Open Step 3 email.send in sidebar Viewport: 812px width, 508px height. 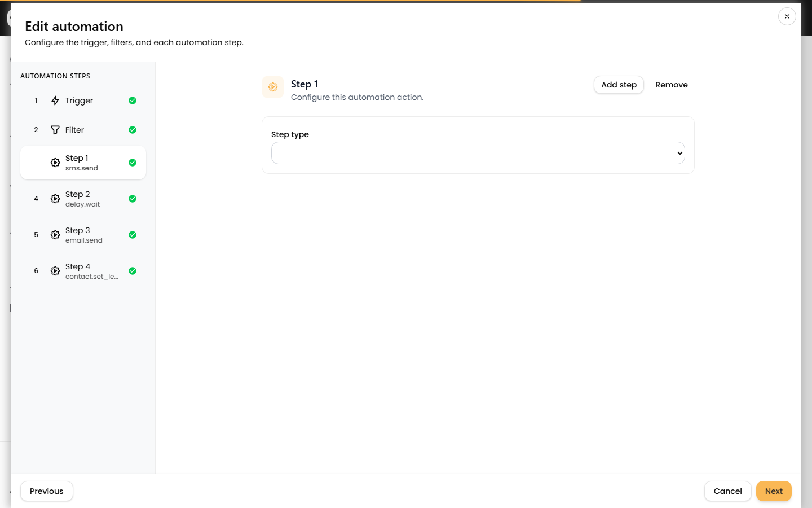pos(83,235)
